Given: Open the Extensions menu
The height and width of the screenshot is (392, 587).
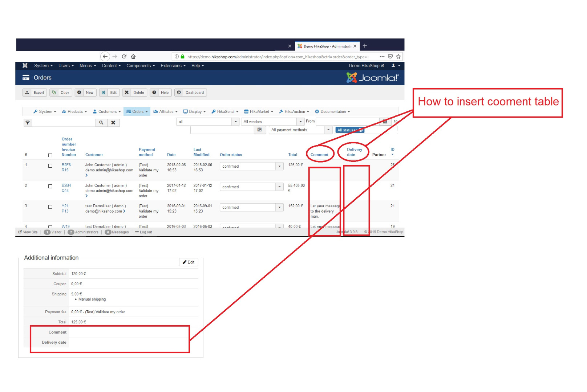Looking at the screenshot, I should click(173, 66).
